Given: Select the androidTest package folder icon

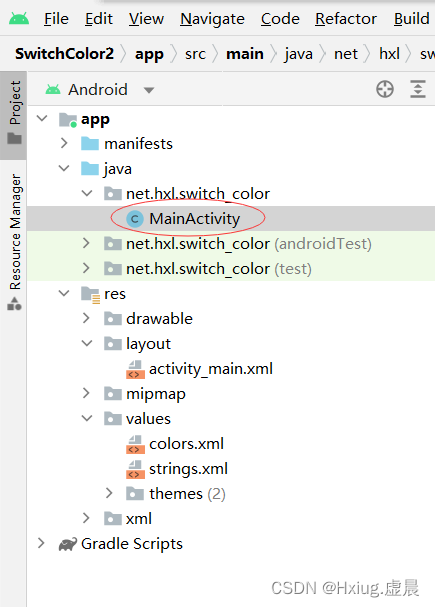Looking at the screenshot, I should [113, 243].
